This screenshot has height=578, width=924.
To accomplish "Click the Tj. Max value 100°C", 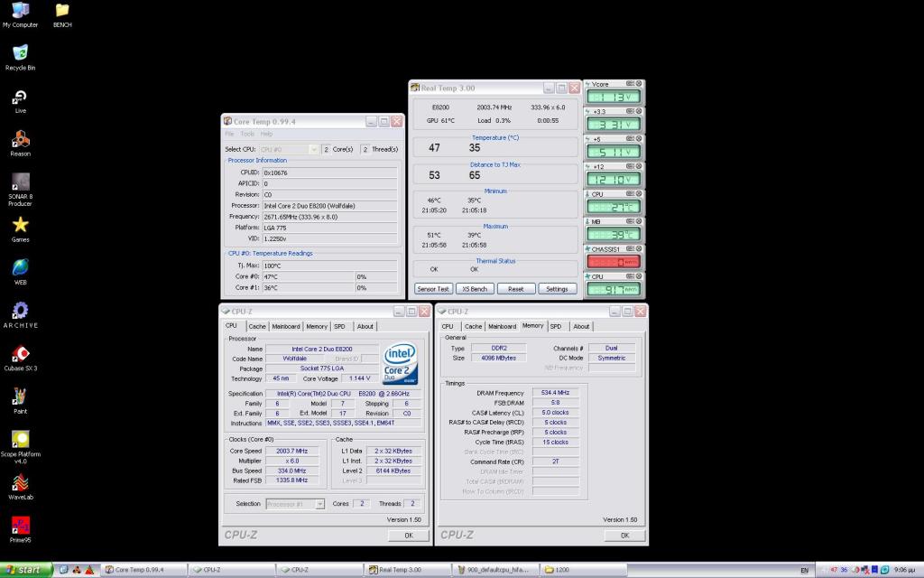I will pos(329,266).
